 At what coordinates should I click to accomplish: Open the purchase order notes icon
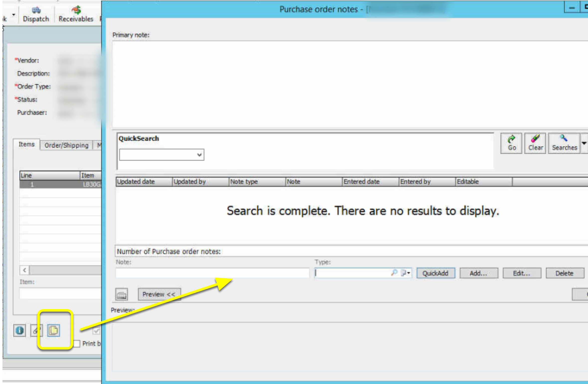[x=54, y=330]
